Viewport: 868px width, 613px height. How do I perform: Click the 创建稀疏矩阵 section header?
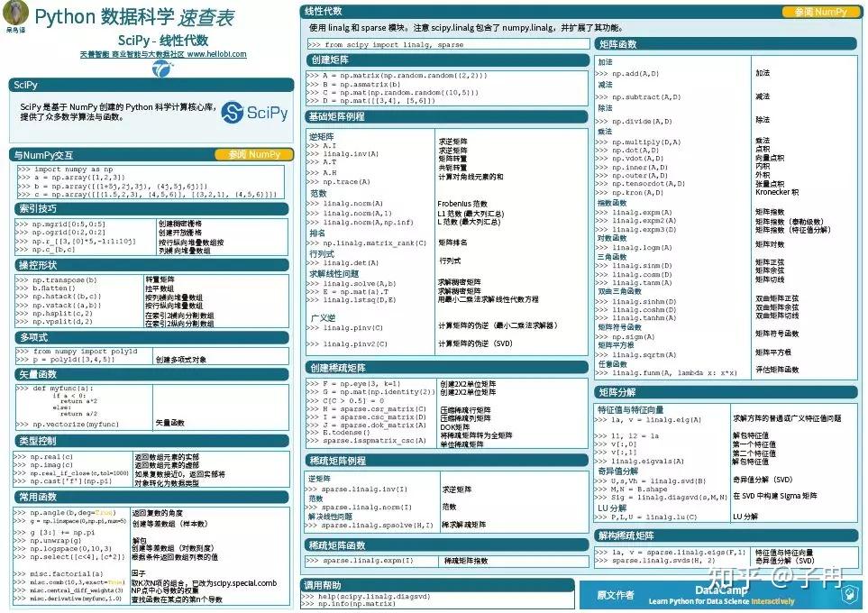pyautogui.click(x=446, y=368)
